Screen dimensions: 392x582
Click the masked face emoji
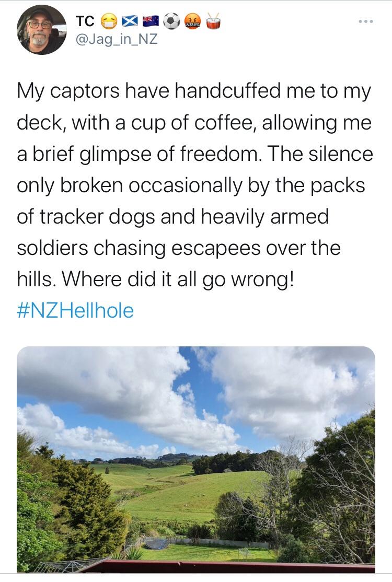click(109, 21)
